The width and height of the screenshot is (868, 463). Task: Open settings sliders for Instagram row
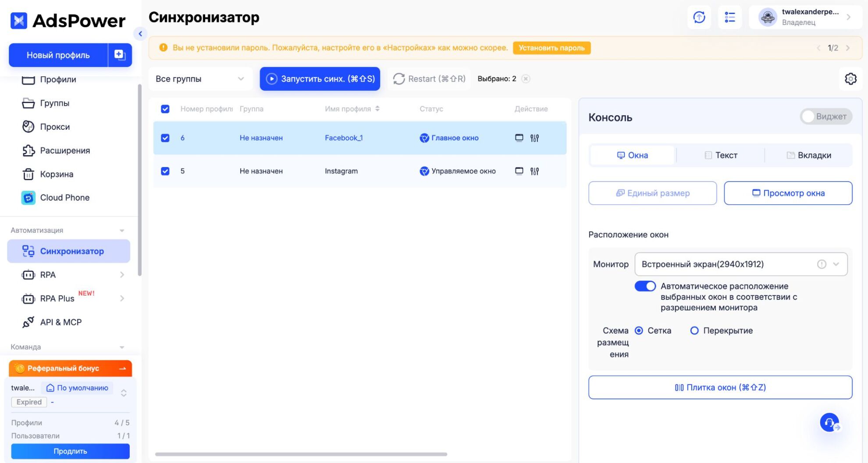pos(534,171)
